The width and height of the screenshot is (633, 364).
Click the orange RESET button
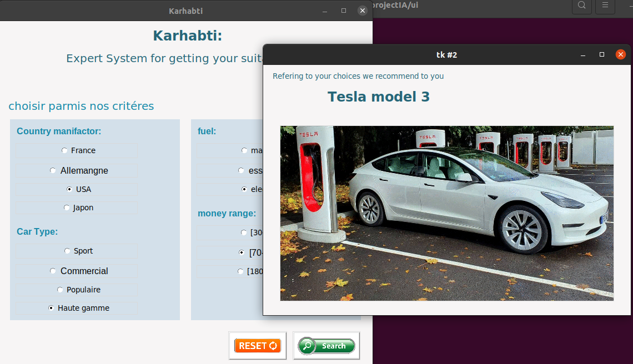tap(258, 346)
